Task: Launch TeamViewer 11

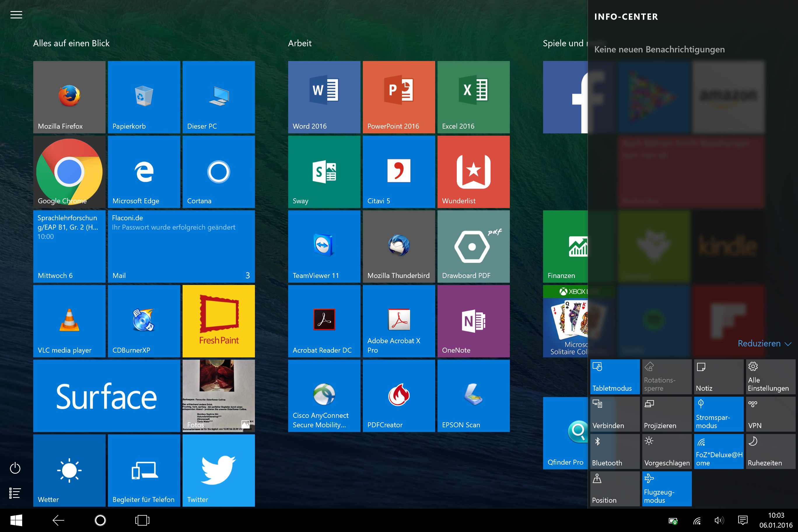Action: click(x=324, y=246)
